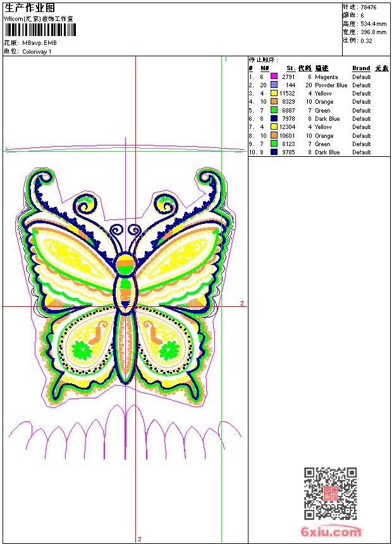Click the 'N#' column header
The width and height of the screenshot is (392, 544).
(265, 68)
